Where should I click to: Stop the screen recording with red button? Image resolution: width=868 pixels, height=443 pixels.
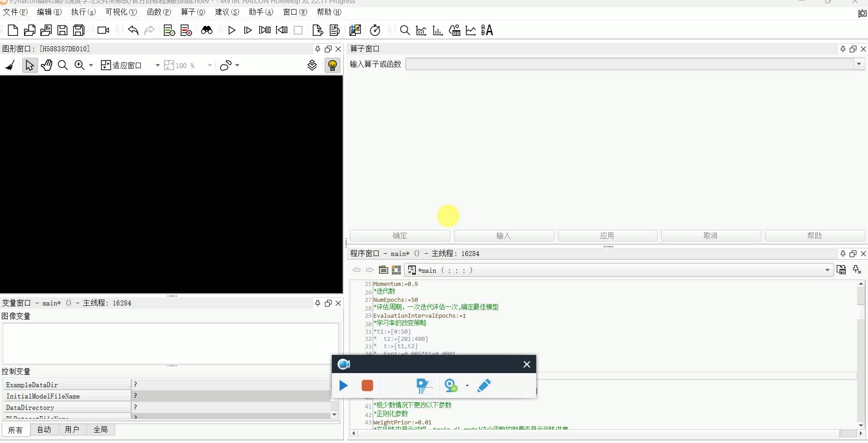366,385
